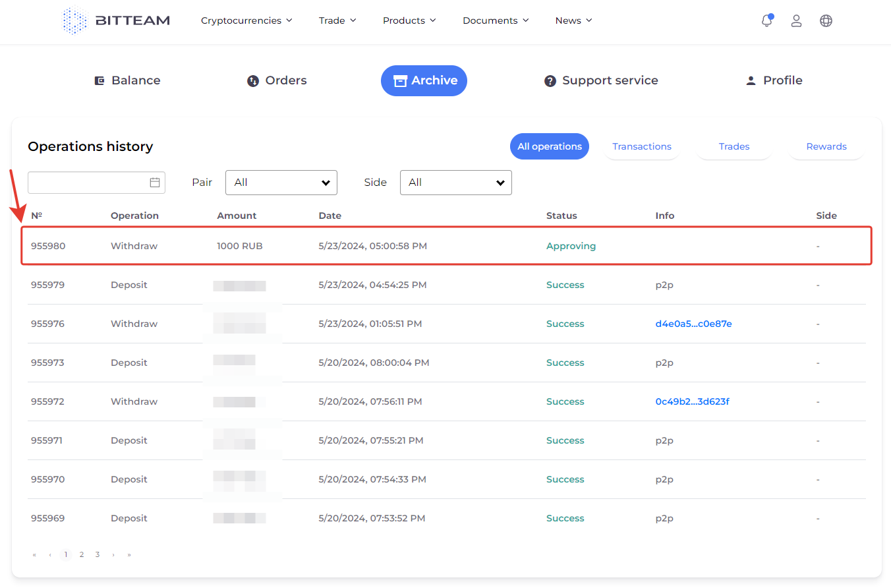Click the date 5/20/2024, 08:00:04 PM
The width and height of the screenshot is (891, 588).
374,363
